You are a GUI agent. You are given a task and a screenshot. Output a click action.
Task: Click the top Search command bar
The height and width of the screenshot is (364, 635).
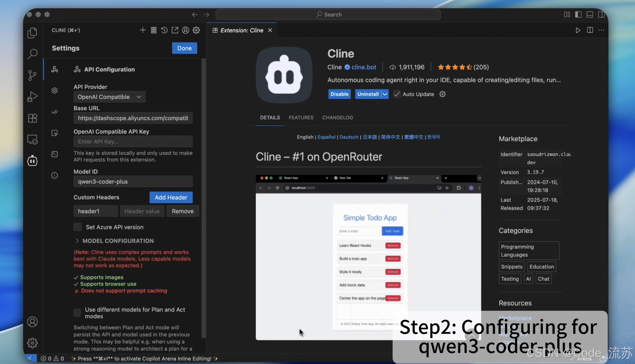(x=328, y=14)
